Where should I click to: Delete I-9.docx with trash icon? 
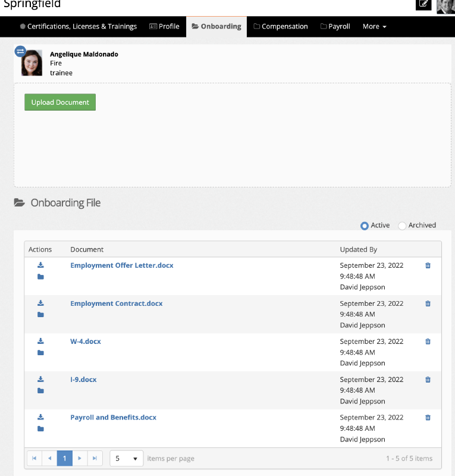pos(428,380)
